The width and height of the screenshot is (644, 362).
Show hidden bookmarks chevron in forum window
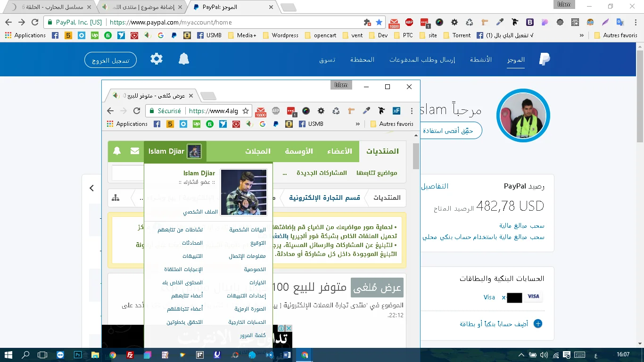click(358, 124)
